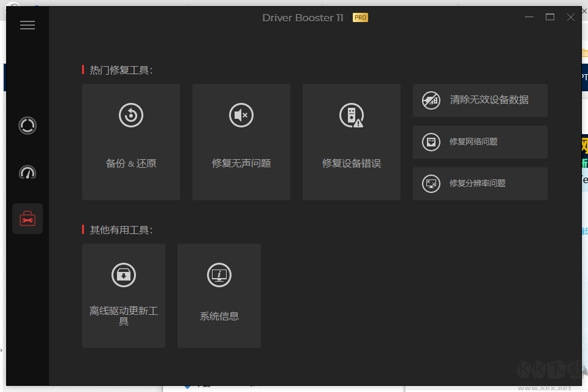Image resolution: width=588 pixels, height=392 pixels.
Task: Click the Driver Booster 11 title text
Action: click(303, 18)
